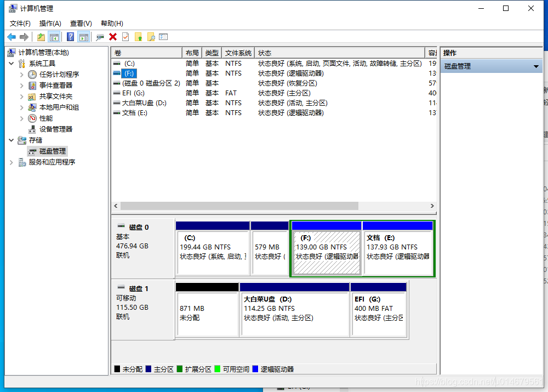Select the (C:) volume row
548x392 pixels.
274,63
